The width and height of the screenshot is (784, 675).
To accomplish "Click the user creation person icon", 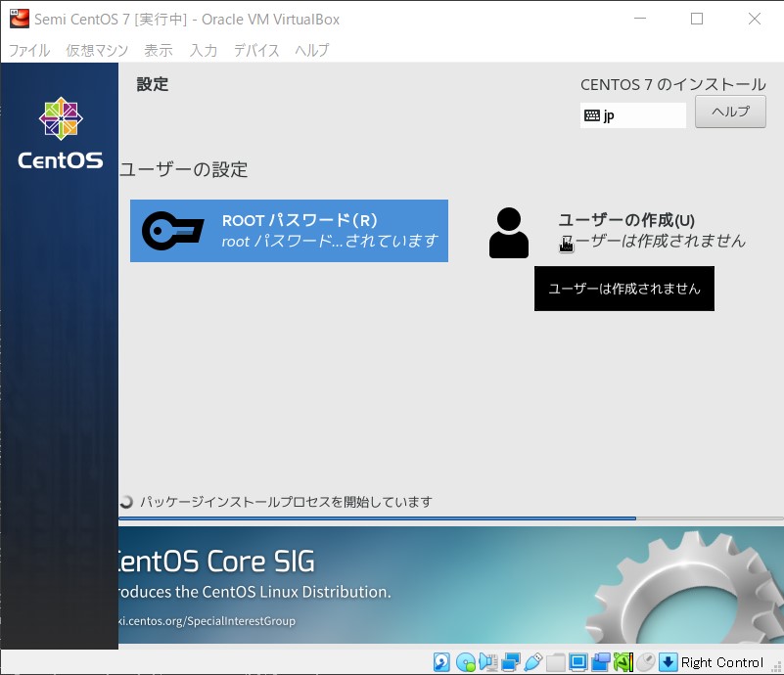I will point(509,233).
